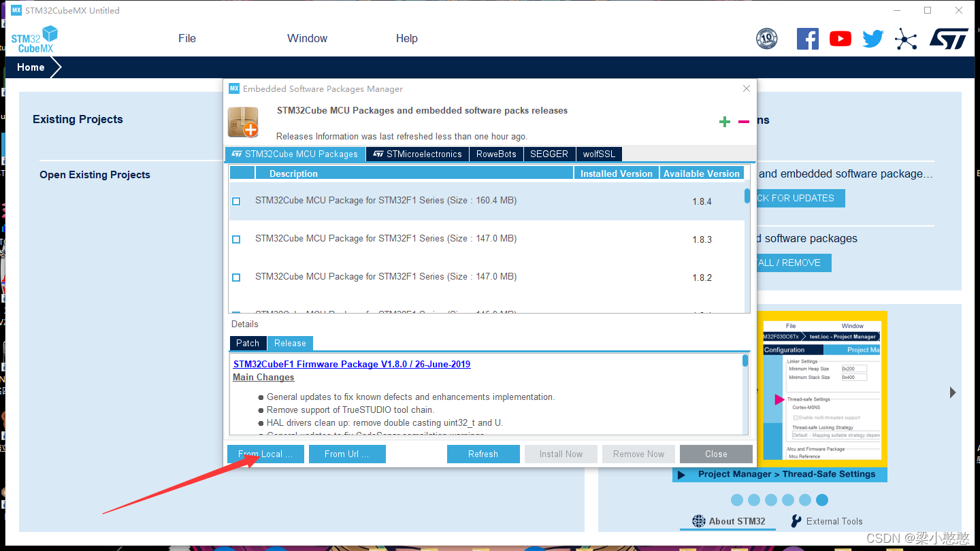
Task: Close the Embedded Software Packages Manager dialog
Action: pos(747,88)
